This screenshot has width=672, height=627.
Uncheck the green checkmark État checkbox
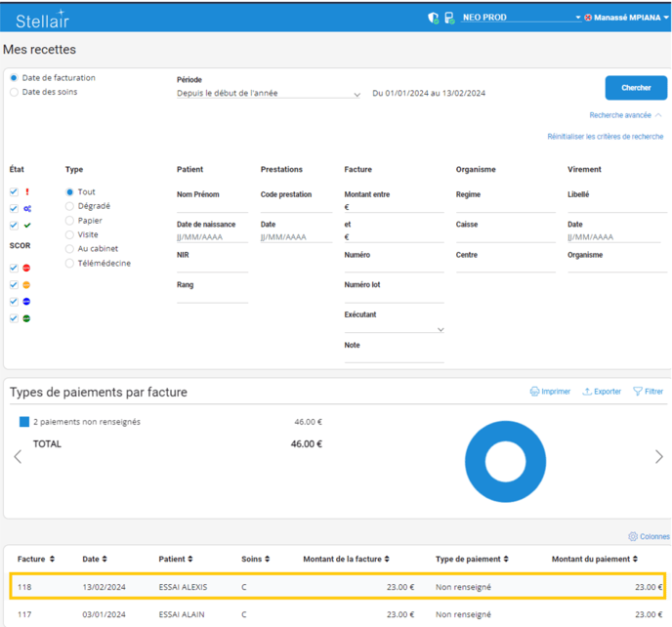click(x=14, y=226)
